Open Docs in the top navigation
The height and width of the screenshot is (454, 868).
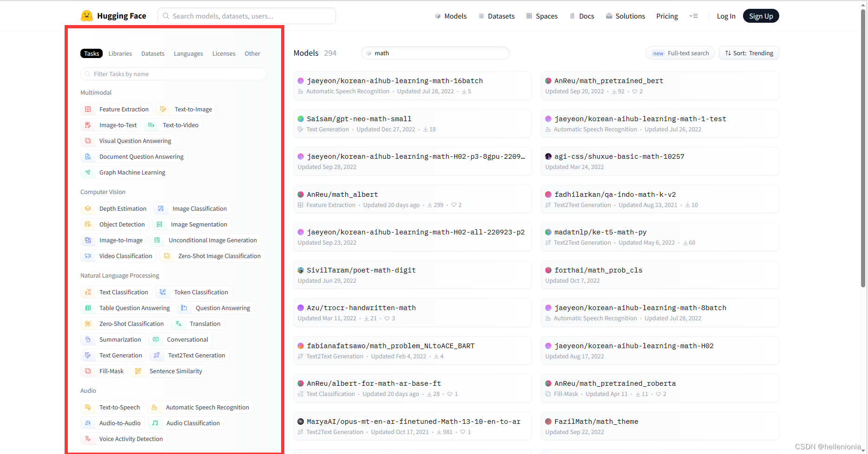[582, 16]
